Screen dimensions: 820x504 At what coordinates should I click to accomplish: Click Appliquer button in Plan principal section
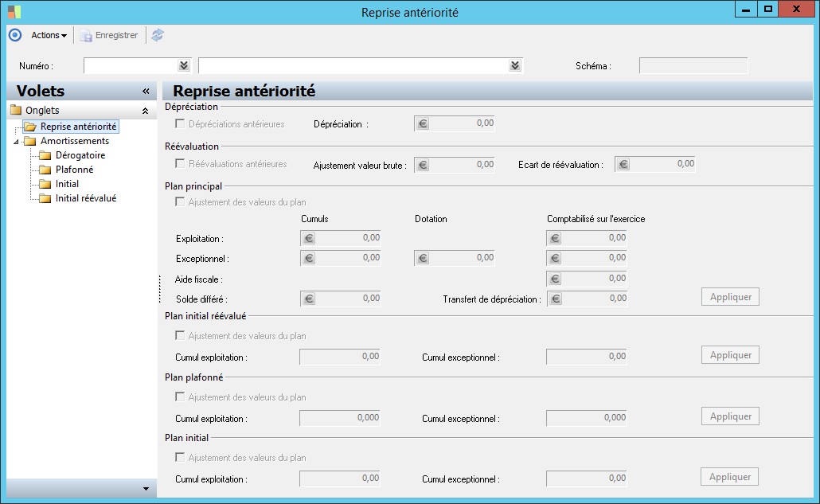(x=730, y=297)
